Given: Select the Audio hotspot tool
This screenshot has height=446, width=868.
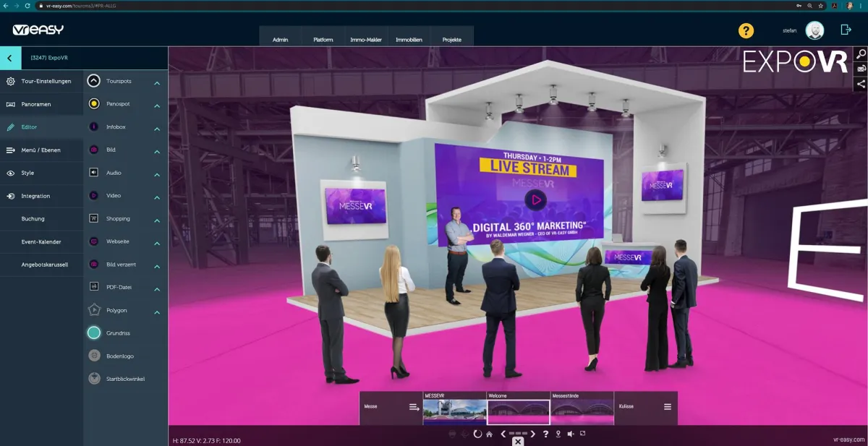Looking at the screenshot, I should click(93, 173).
